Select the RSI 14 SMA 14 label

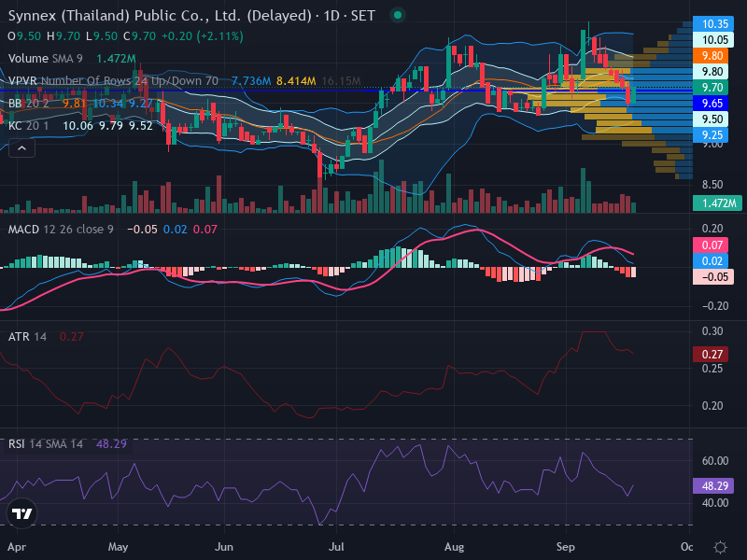click(45, 444)
